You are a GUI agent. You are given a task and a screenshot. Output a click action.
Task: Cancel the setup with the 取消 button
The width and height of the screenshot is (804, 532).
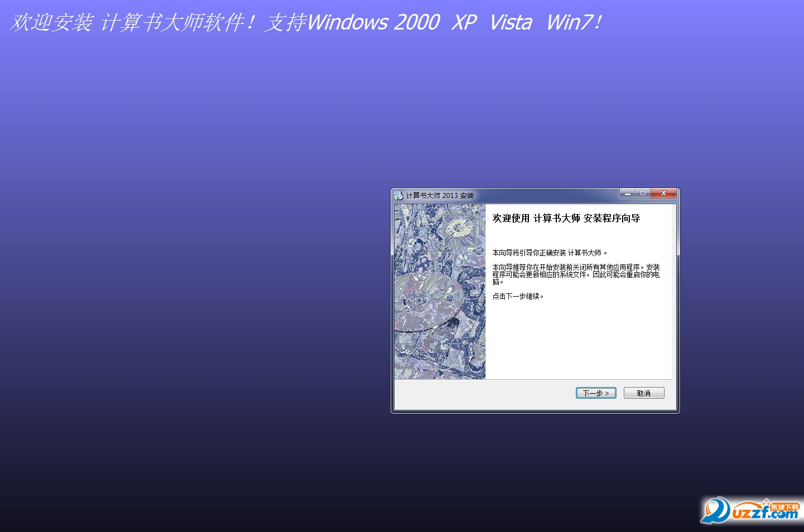pyautogui.click(x=644, y=393)
